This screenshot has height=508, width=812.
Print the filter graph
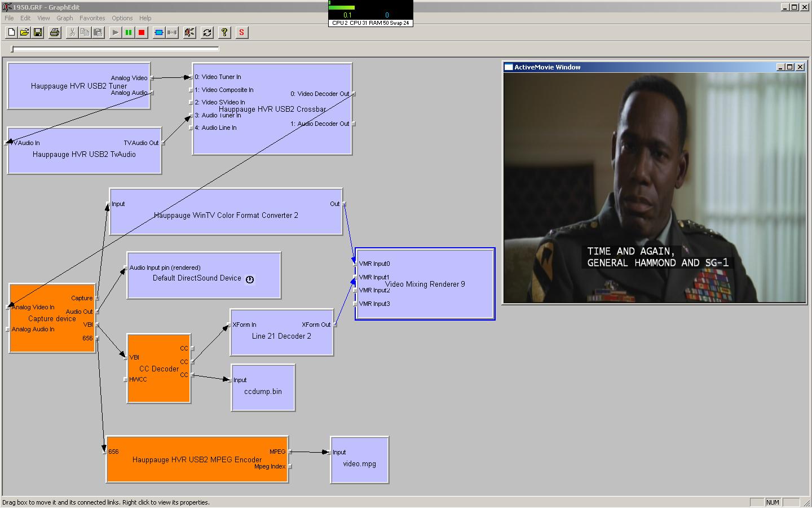[x=55, y=33]
